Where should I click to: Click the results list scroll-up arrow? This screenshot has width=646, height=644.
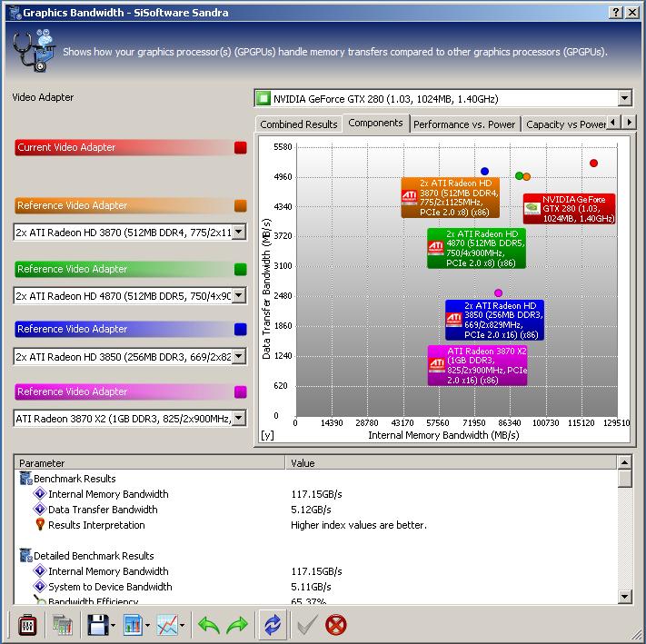[x=624, y=462]
